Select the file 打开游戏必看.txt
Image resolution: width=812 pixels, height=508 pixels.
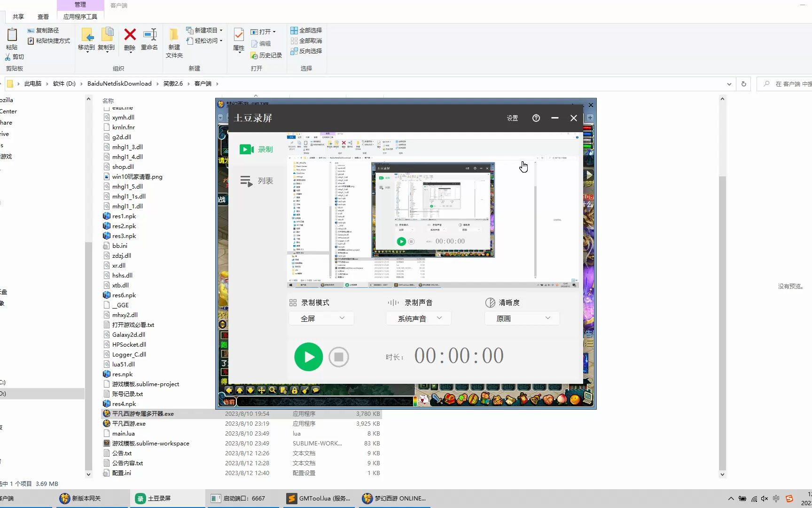pos(133,325)
